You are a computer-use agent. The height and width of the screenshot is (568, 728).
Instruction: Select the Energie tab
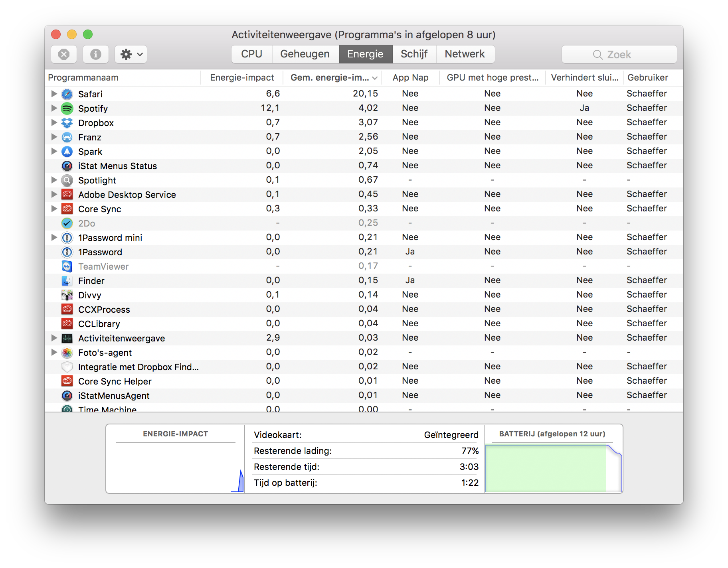[366, 54]
